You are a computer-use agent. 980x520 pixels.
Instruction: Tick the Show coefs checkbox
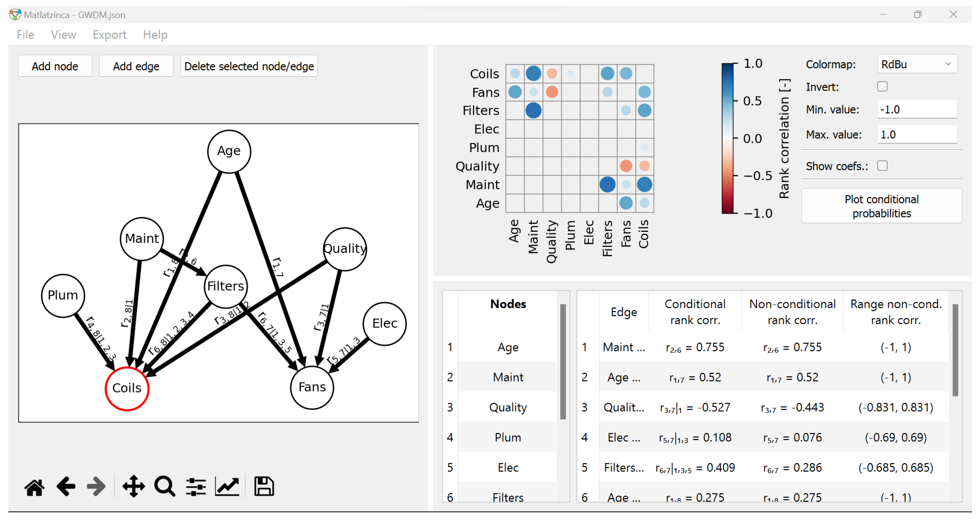tap(882, 166)
